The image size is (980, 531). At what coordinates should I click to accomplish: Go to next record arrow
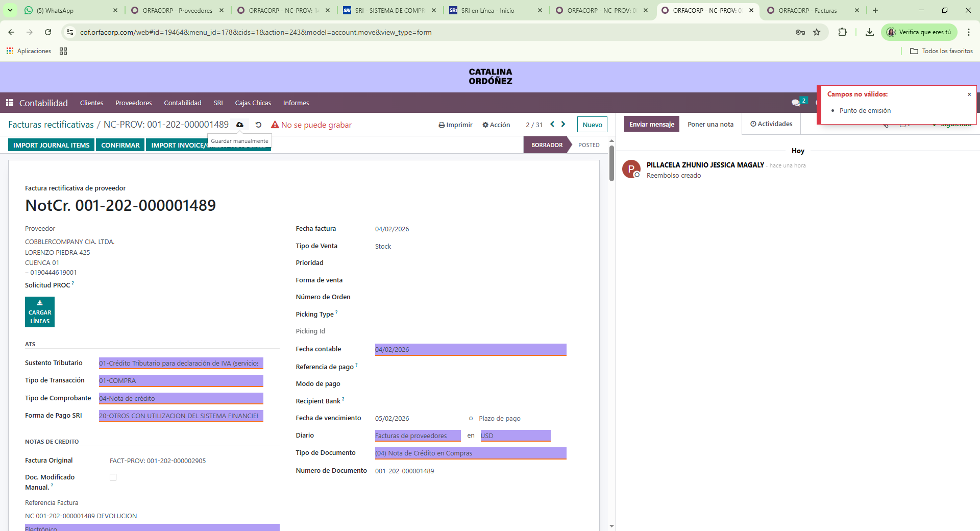pyautogui.click(x=563, y=124)
